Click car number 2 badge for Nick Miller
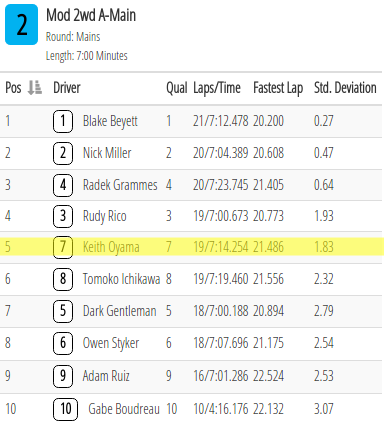The height and width of the screenshot is (425, 384). click(x=63, y=153)
